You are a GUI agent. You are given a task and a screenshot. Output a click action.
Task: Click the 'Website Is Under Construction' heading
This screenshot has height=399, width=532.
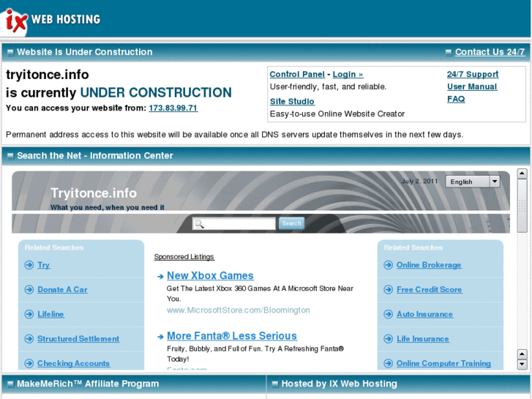click(85, 52)
